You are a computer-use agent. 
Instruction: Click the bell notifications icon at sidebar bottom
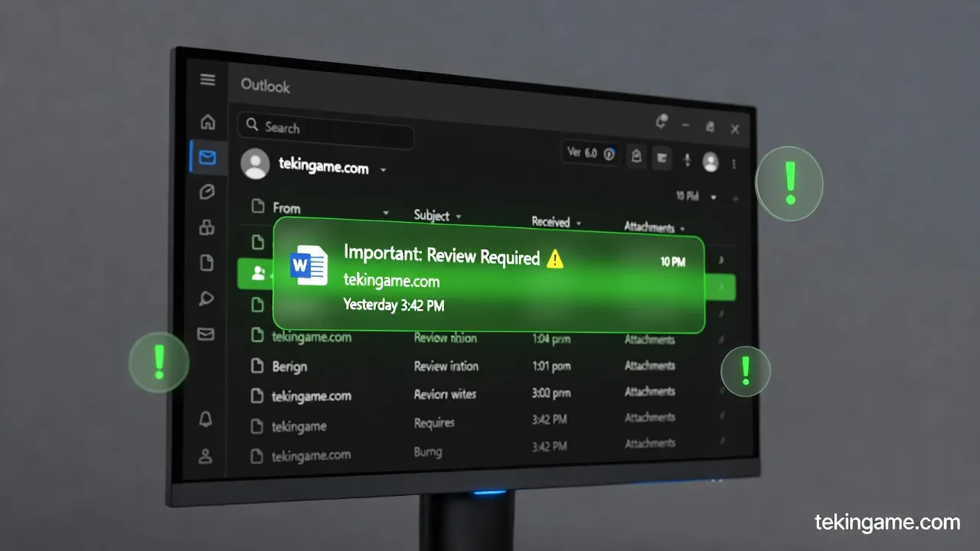click(206, 419)
